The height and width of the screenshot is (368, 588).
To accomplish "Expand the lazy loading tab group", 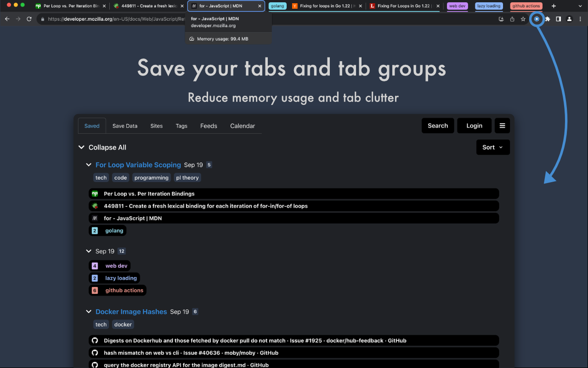I will (x=489, y=6).
